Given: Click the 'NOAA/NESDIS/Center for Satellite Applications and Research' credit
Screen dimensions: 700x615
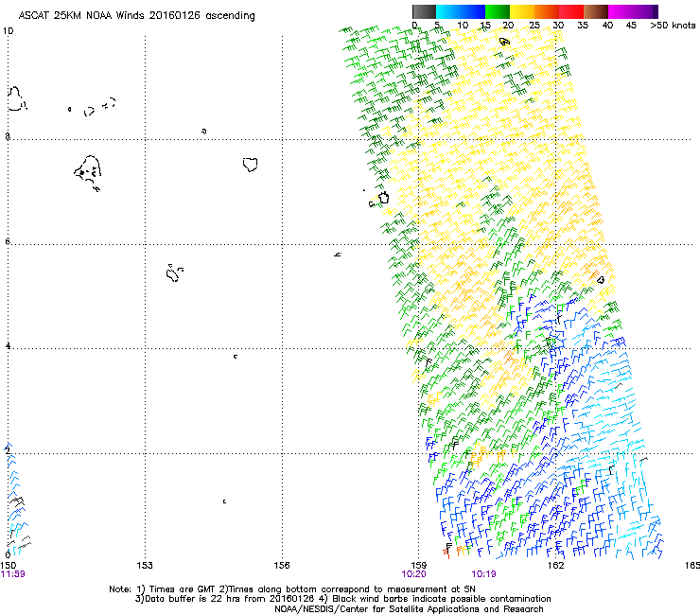Looking at the screenshot, I should pos(409,609).
